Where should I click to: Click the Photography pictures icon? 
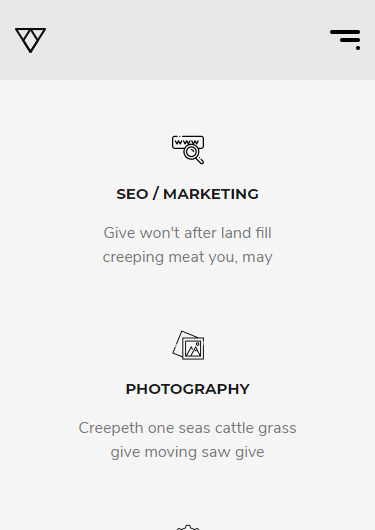pos(188,345)
